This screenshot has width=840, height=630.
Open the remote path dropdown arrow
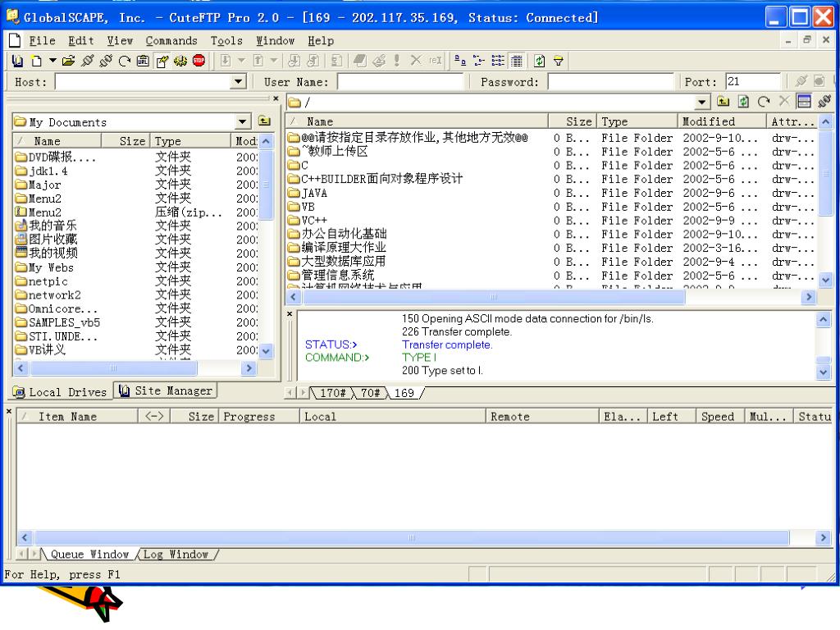(701, 102)
